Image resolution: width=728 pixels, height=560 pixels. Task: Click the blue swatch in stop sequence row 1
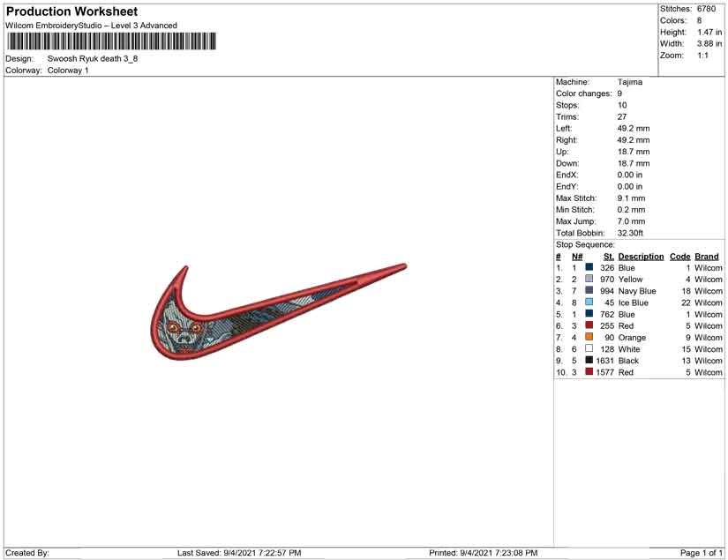coord(589,267)
